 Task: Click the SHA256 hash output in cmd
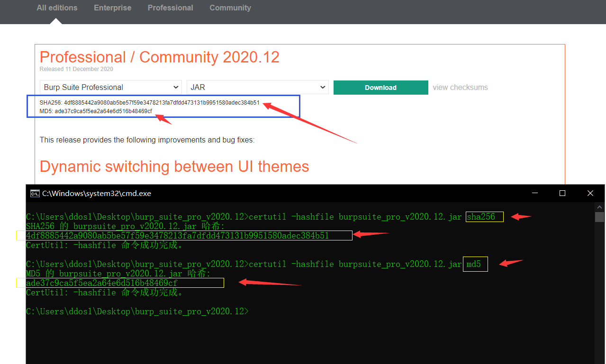point(178,236)
